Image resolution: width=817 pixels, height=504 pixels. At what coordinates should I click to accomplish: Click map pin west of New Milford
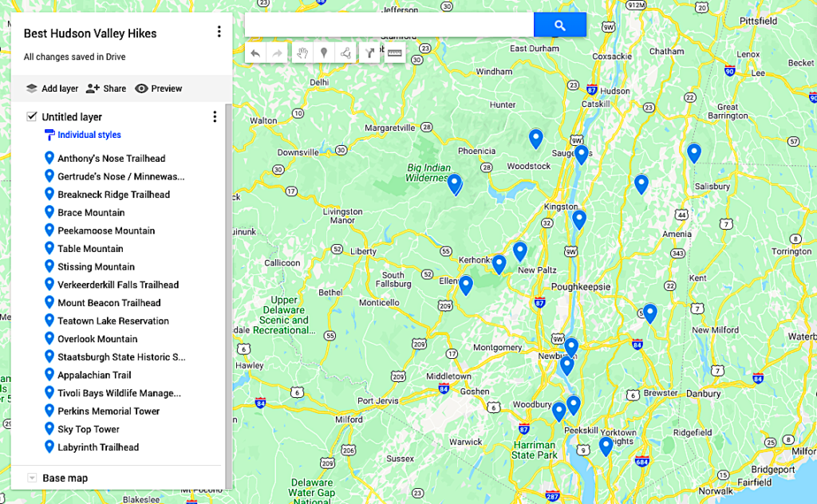click(649, 313)
